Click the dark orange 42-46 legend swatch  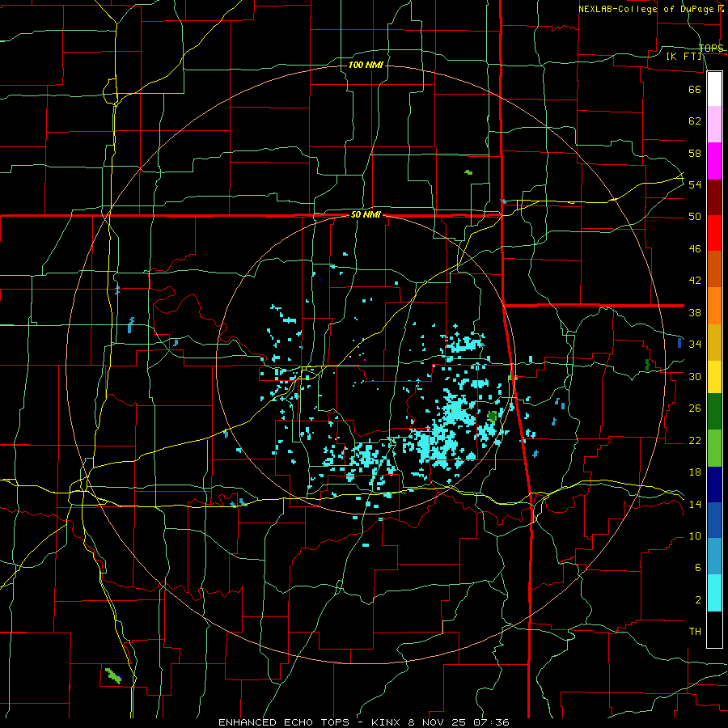714,269
